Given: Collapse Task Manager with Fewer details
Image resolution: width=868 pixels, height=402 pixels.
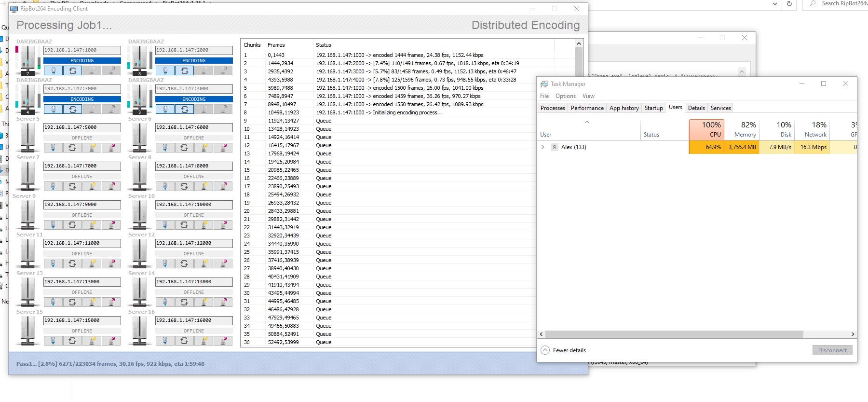Looking at the screenshot, I should 563,350.
